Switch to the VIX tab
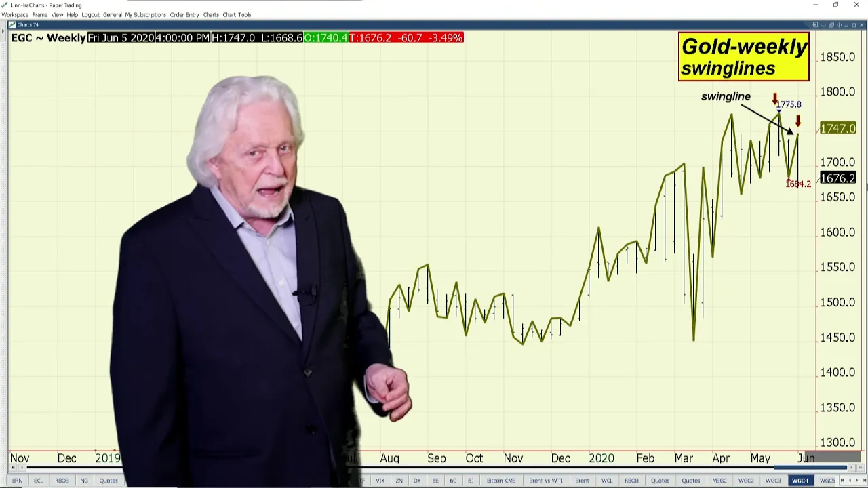 380,481
